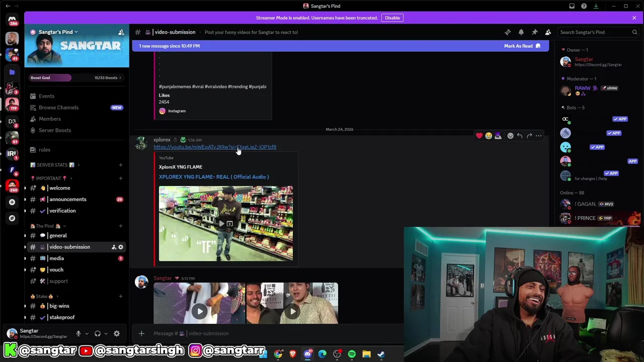Open the IRL server icon
This screenshot has width=644, height=362.
point(12,154)
